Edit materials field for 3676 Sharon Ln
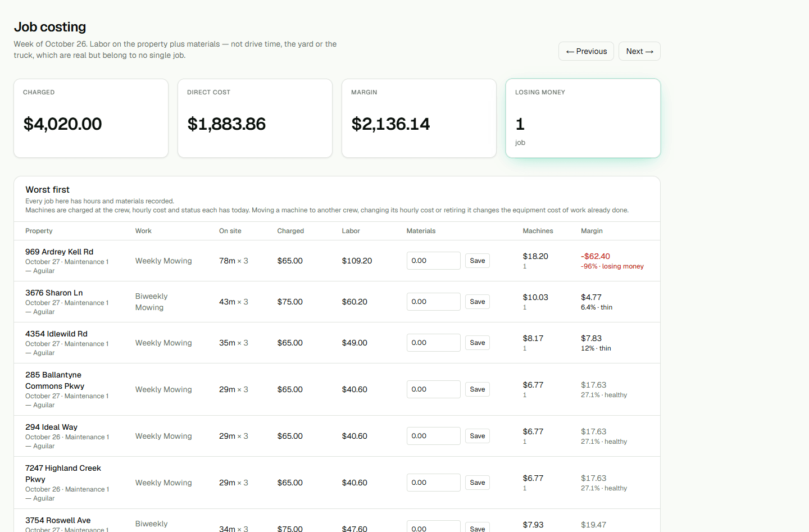This screenshot has height=532, width=809. click(x=433, y=302)
